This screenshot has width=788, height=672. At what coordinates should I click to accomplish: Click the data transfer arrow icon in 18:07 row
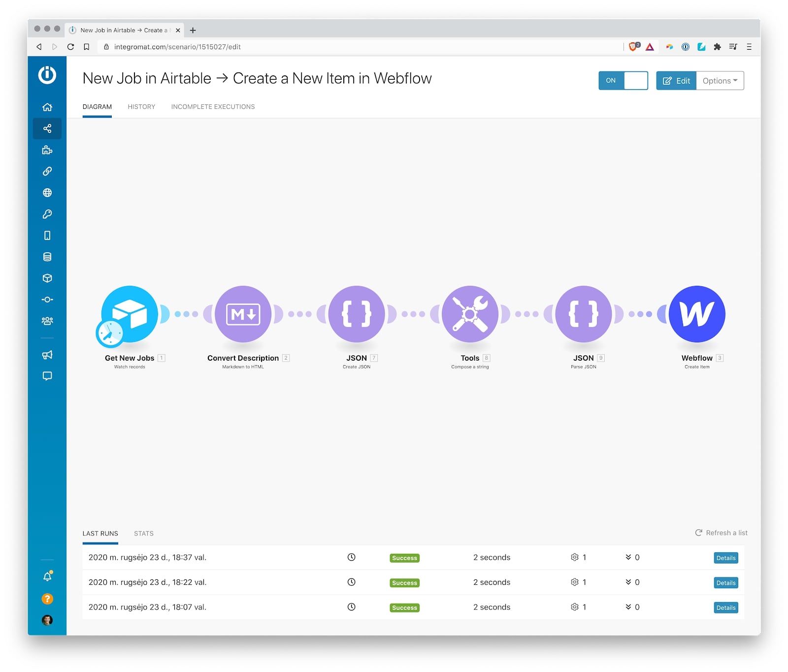(x=628, y=607)
